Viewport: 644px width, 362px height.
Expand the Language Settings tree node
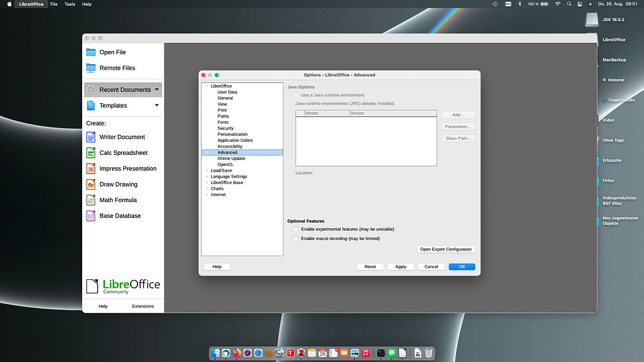coord(207,177)
